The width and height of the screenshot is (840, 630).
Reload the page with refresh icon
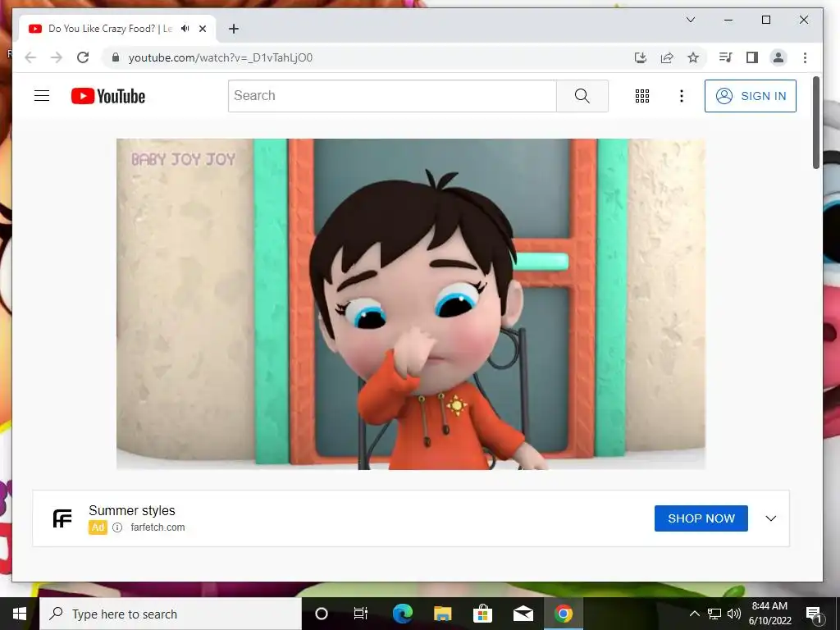[x=83, y=57]
